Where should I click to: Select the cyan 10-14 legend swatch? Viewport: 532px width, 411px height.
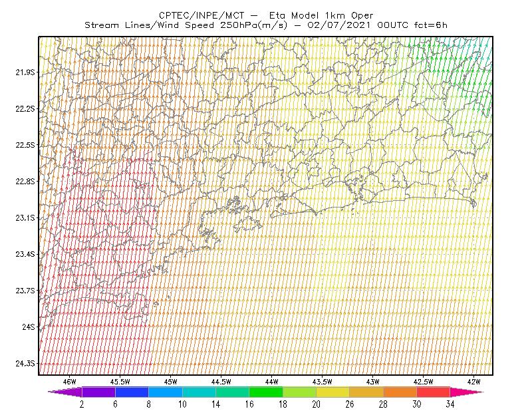coord(199,392)
